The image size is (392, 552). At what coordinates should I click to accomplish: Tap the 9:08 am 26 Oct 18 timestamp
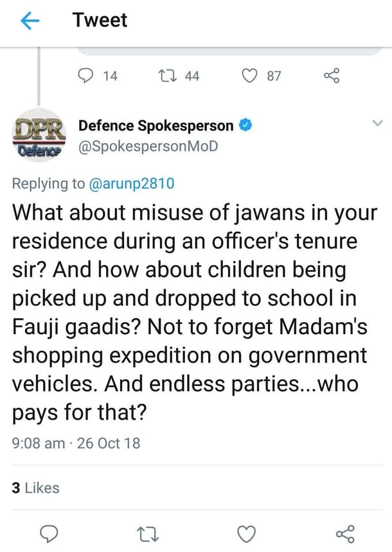(76, 443)
